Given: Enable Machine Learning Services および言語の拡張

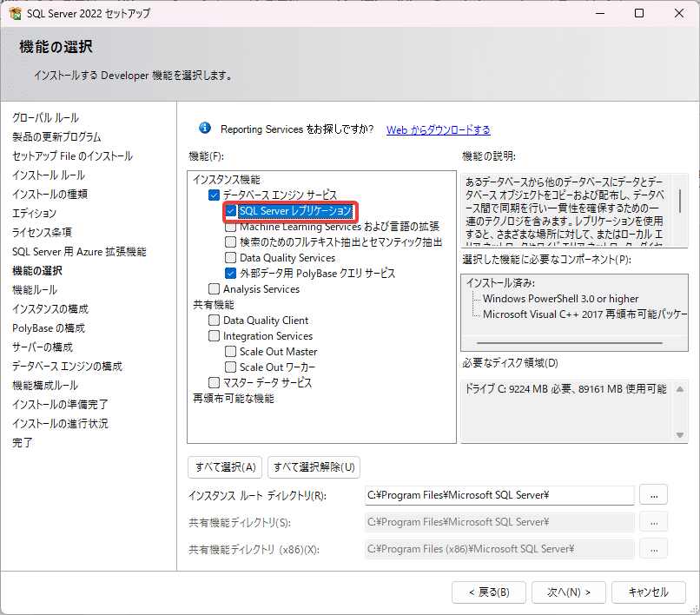Looking at the screenshot, I should coord(230,225).
